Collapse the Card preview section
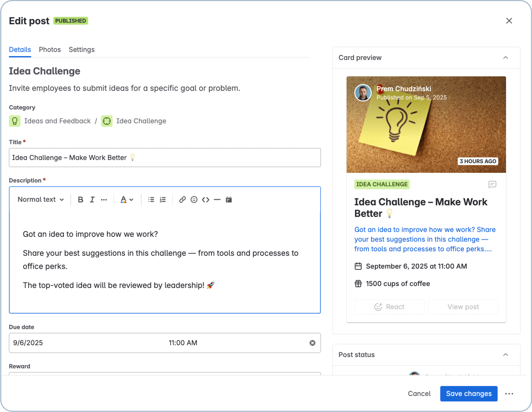The height and width of the screenshot is (412, 532). pos(506,57)
